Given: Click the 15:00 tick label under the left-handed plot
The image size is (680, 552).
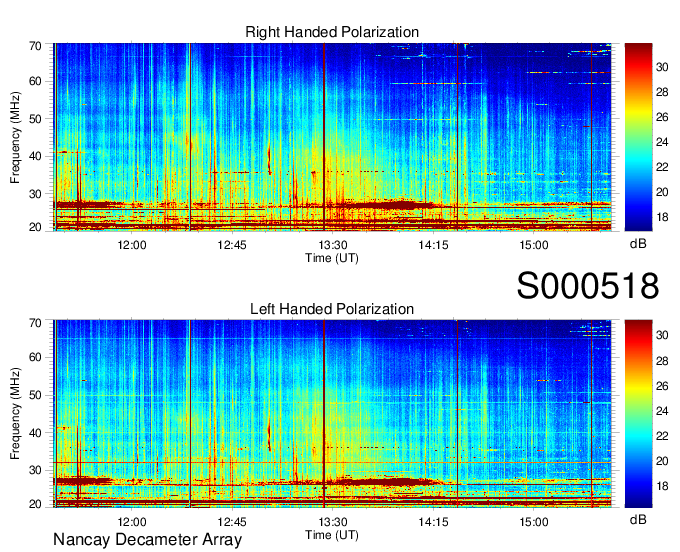Looking at the screenshot, I should 534,522.
